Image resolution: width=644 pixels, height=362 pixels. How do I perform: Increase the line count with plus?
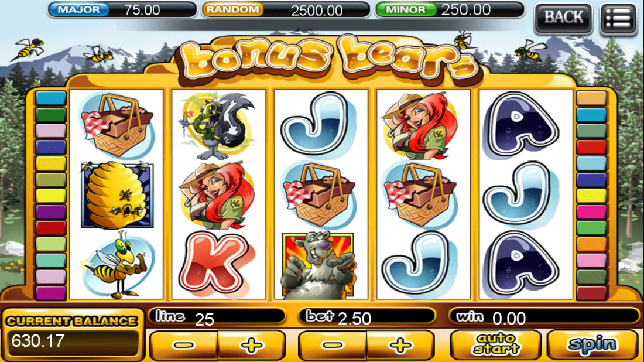pyautogui.click(x=251, y=346)
